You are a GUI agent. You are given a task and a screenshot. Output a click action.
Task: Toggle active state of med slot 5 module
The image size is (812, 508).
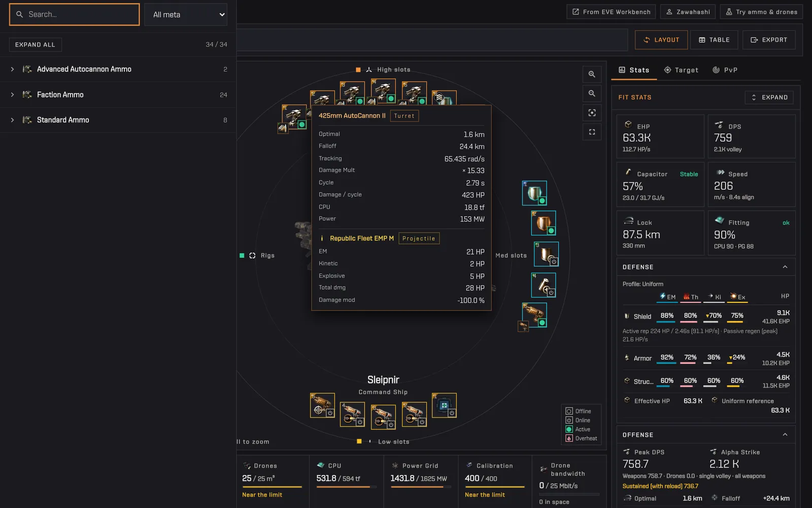[542, 323]
